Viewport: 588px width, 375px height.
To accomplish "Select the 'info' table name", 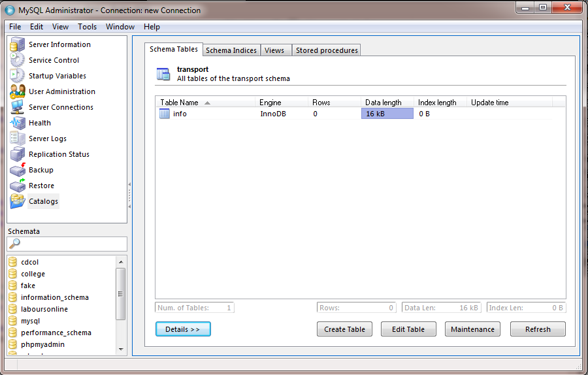I will (x=180, y=114).
